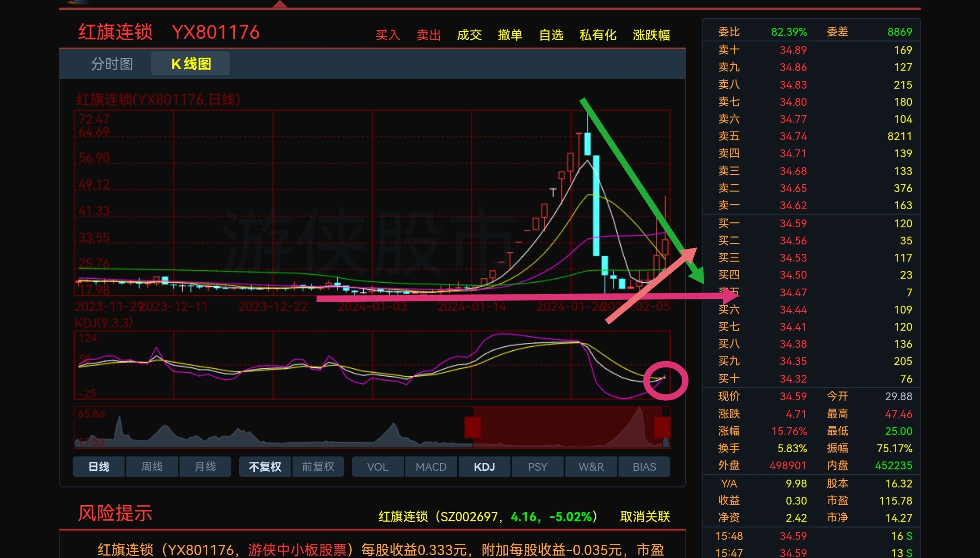Open the 私有化 option
Screen dimensions: 980x558
click(598, 35)
